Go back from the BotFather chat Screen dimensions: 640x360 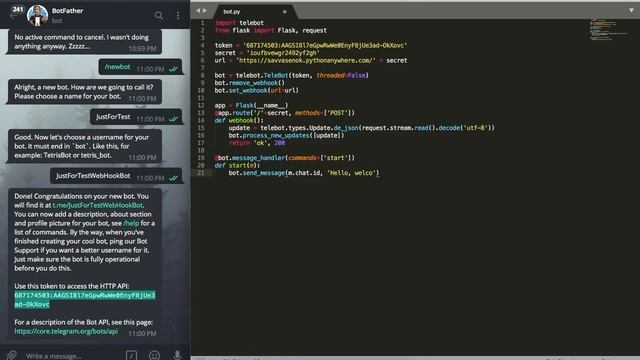click(x=13, y=16)
